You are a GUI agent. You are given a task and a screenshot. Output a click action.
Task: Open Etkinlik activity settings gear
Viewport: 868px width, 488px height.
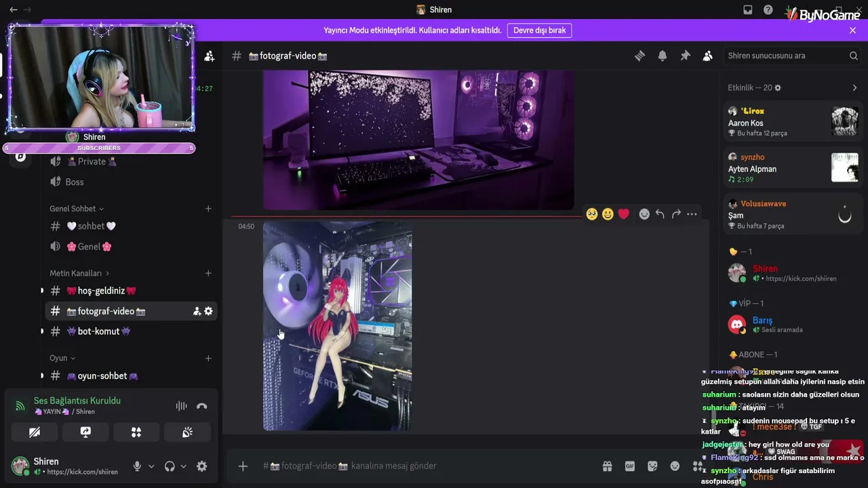[x=778, y=88]
